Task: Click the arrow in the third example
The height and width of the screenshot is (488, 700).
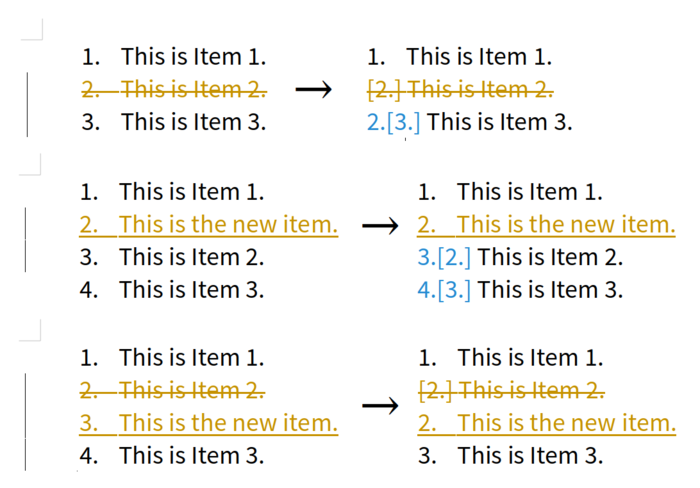Action: pos(379,405)
